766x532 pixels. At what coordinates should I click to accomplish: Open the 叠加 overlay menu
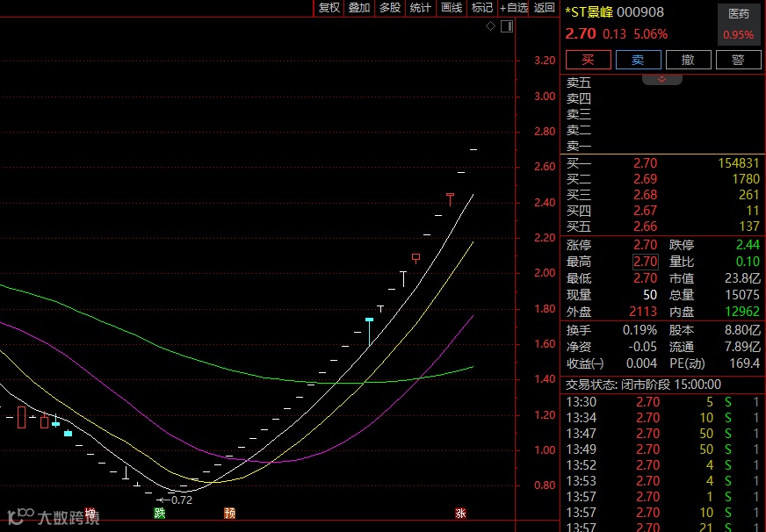[359, 8]
